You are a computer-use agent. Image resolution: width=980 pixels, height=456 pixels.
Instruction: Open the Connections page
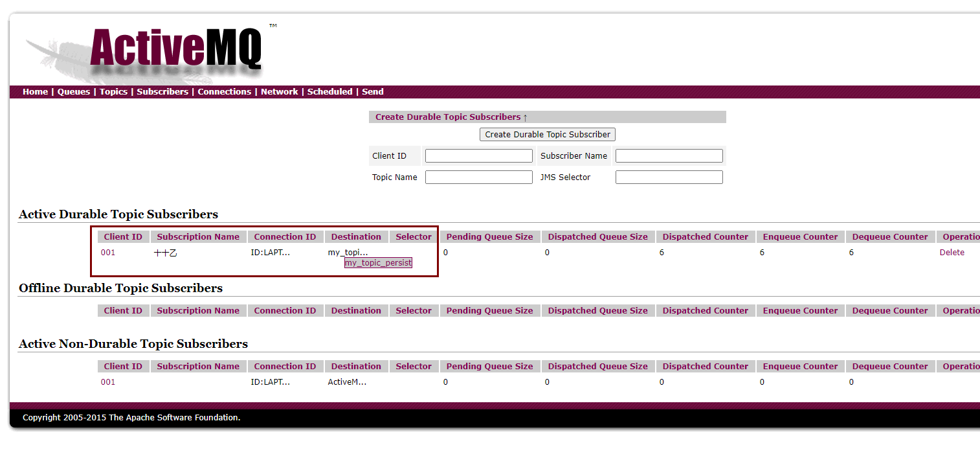224,92
